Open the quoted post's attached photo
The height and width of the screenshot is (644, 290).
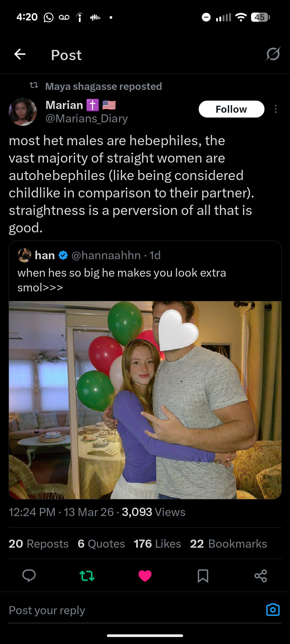pyautogui.click(x=145, y=400)
